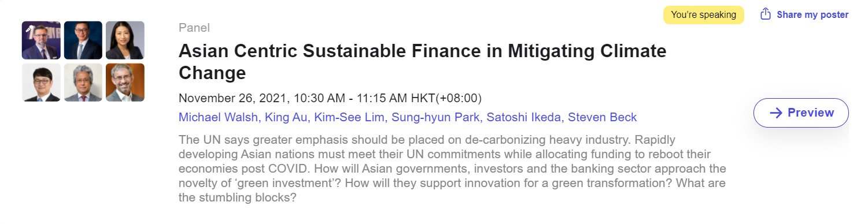The height and width of the screenshot is (224, 868).
Task: Click the arrow icon in Preview button
Action: click(776, 113)
